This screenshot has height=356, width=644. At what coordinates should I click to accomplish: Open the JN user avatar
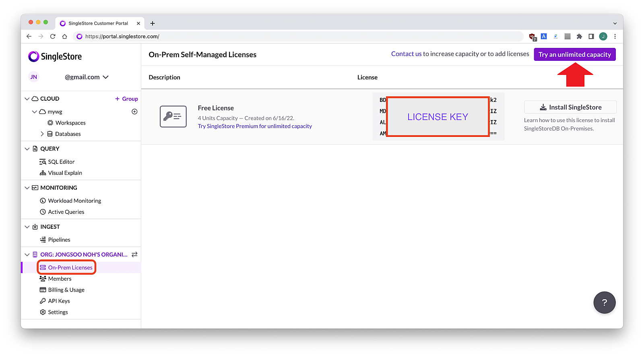click(x=34, y=77)
